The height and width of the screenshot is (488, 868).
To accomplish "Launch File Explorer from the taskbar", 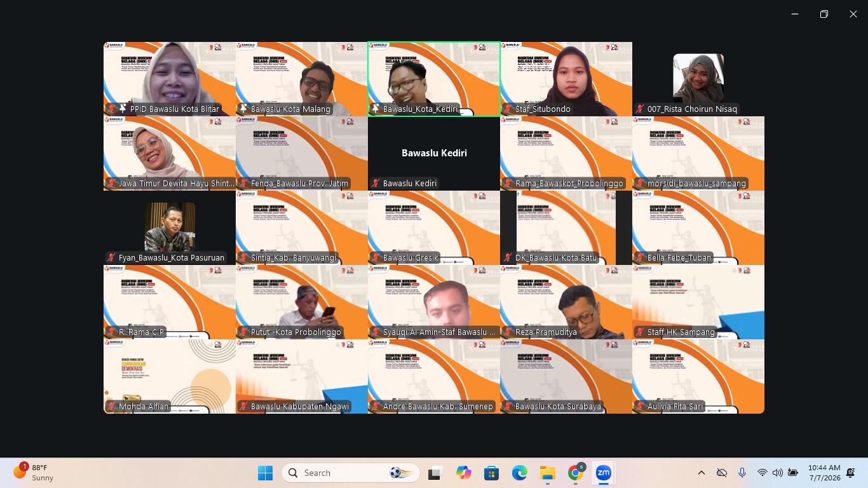I will click(548, 473).
